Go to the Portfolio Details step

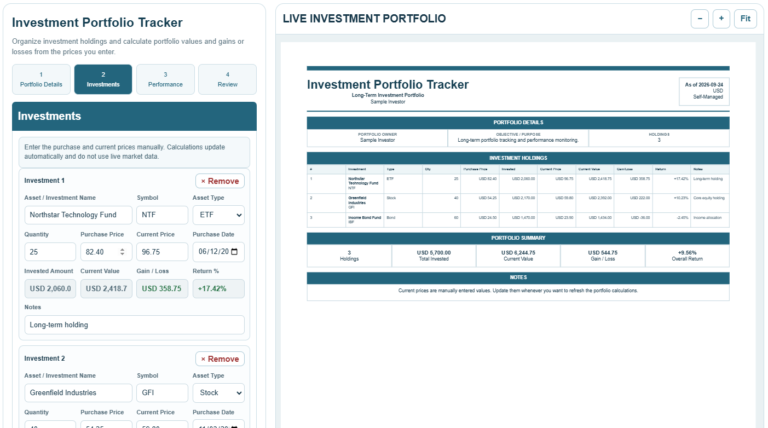tap(41, 79)
